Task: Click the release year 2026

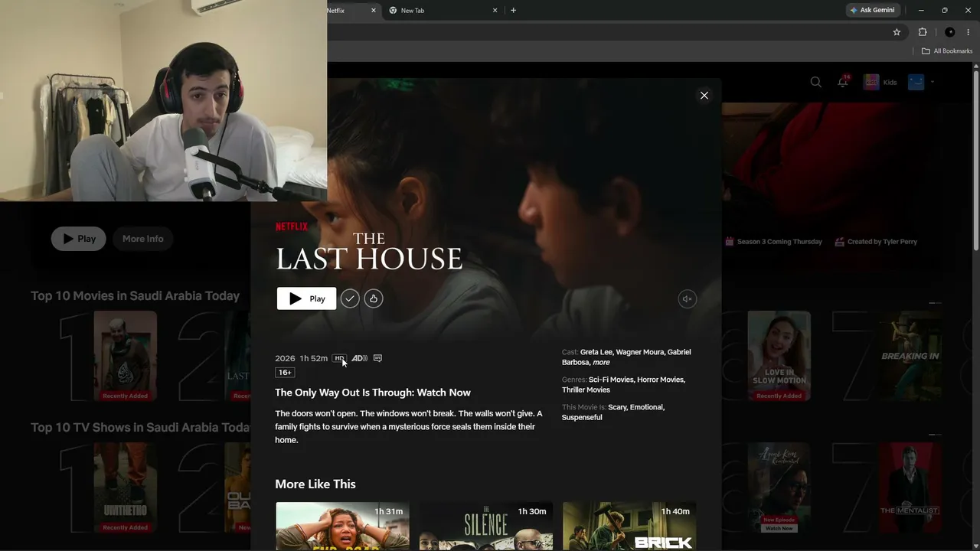Action: point(285,358)
